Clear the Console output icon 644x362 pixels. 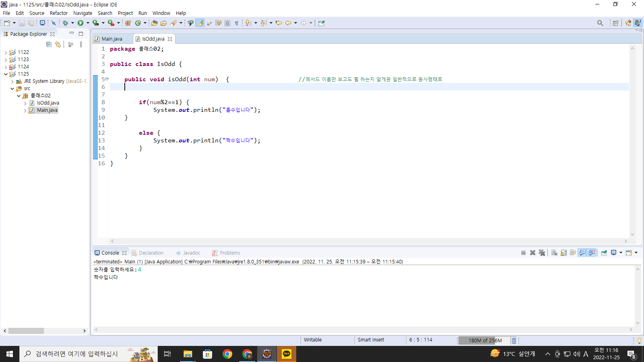click(554, 253)
